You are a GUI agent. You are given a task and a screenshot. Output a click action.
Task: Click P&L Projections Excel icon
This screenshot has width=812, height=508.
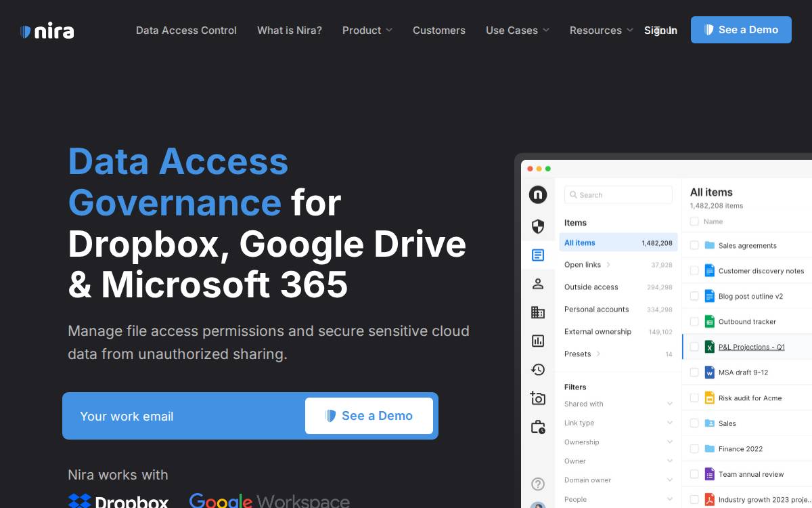click(x=710, y=347)
